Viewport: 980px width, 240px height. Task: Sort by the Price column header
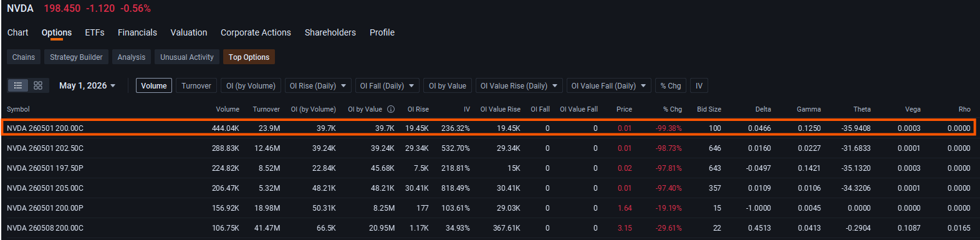click(624, 109)
